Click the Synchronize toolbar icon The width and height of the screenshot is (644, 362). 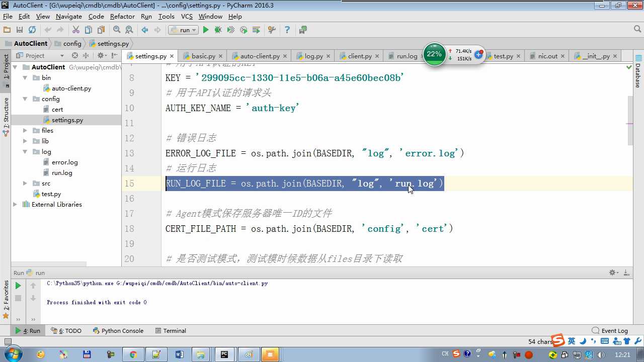pos(32,30)
